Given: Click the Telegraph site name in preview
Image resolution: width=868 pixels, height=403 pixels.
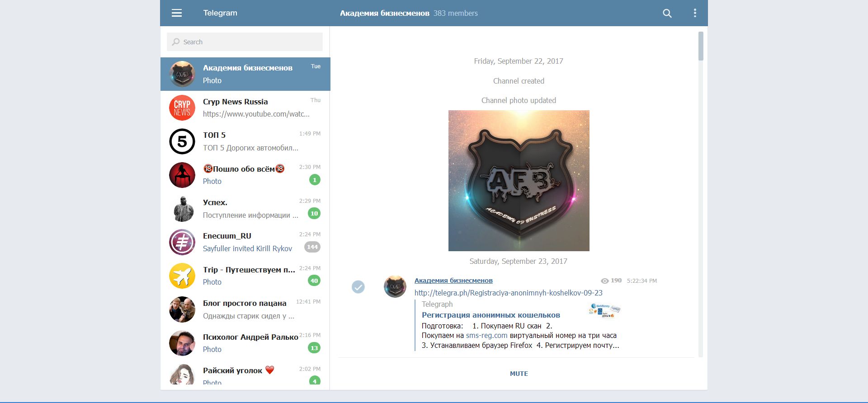Looking at the screenshot, I should [x=437, y=304].
